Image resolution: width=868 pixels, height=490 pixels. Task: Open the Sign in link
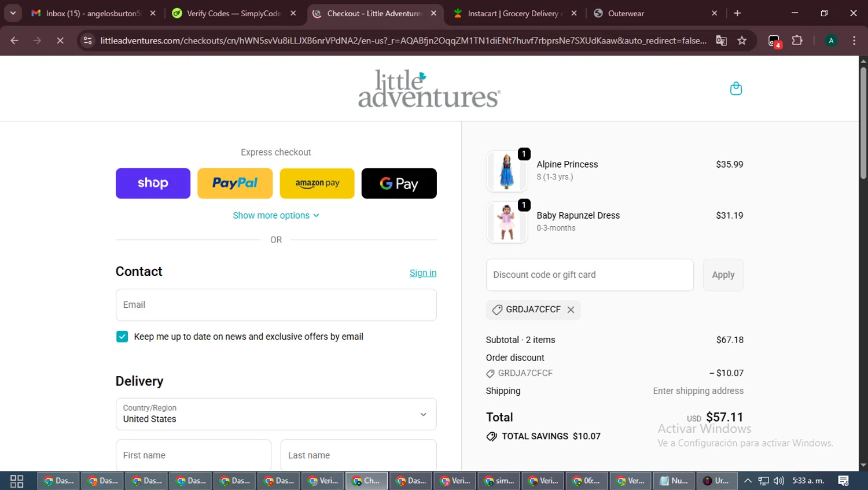(423, 273)
